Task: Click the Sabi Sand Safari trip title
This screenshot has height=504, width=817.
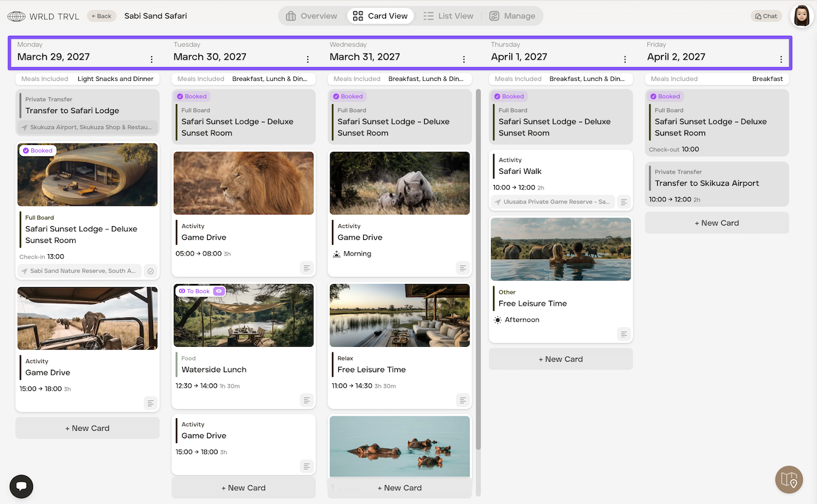Action: (x=155, y=16)
